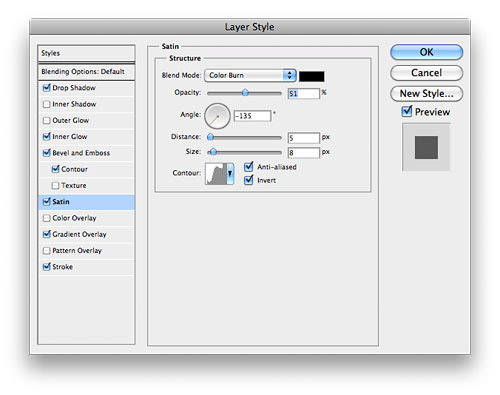Click the style preview thumbnail
This screenshot has height=395, width=500.
[x=426, y=147]
